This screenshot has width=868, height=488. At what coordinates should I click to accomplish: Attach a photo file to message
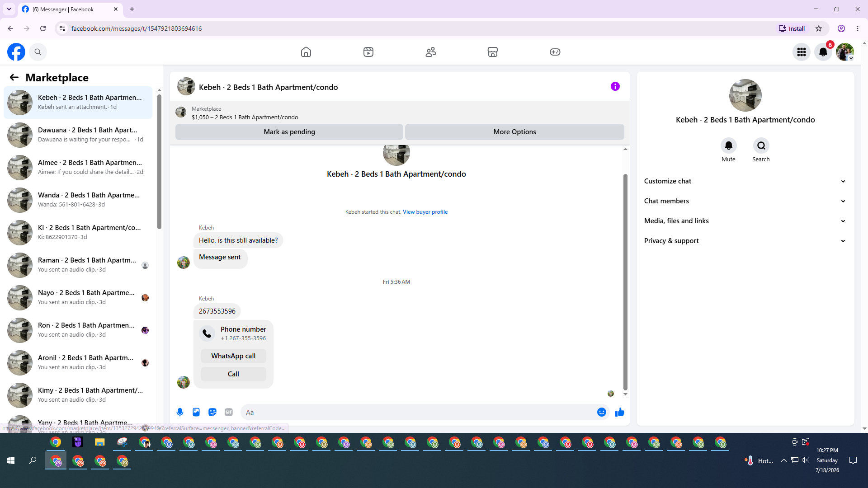[196, 412]
